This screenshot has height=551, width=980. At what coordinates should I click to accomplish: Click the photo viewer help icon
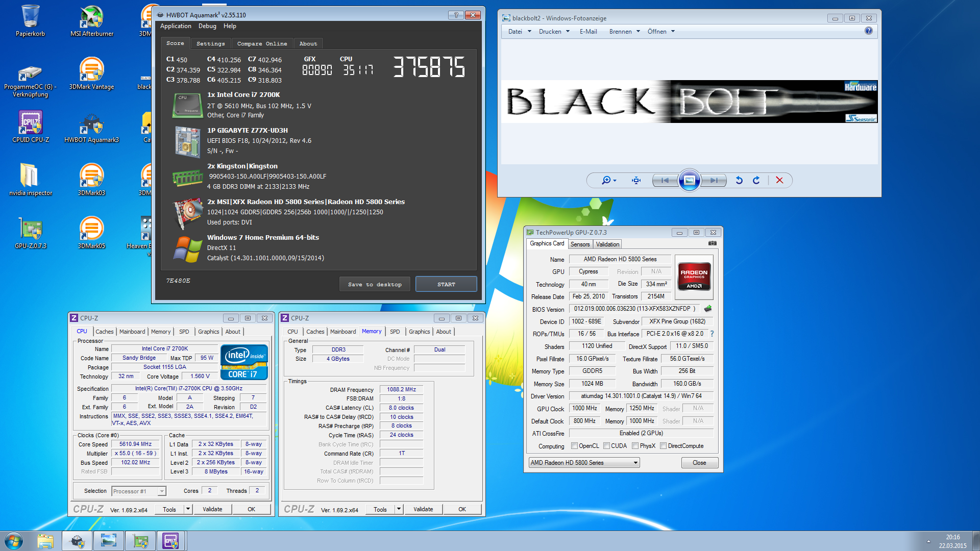point(868,31)
